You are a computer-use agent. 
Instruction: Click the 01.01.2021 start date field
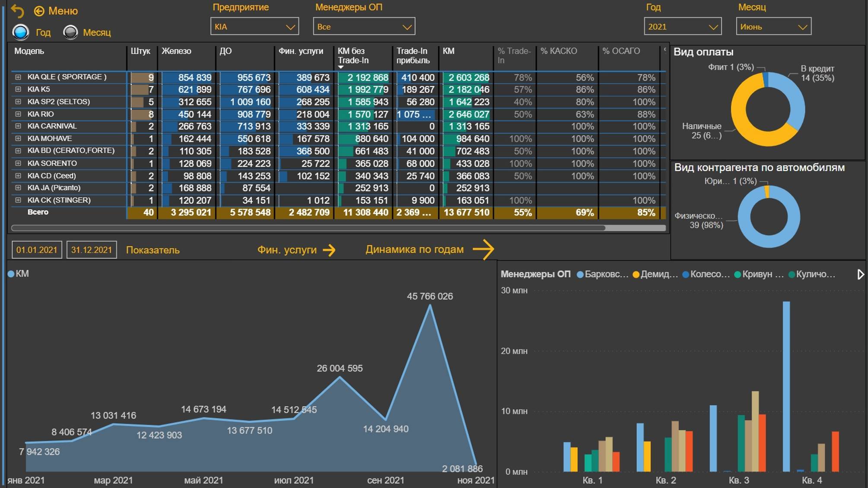(x=37, y=250)
